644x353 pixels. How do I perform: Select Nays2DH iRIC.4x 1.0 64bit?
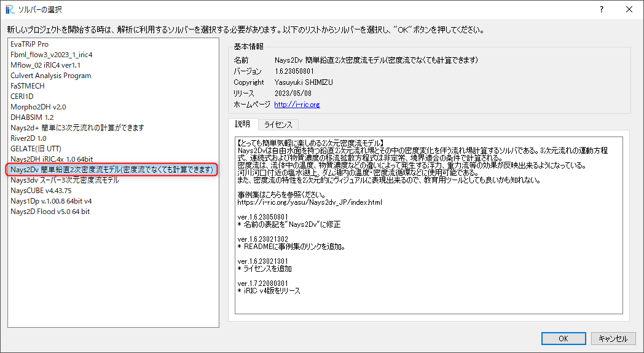tap(113, 159)
